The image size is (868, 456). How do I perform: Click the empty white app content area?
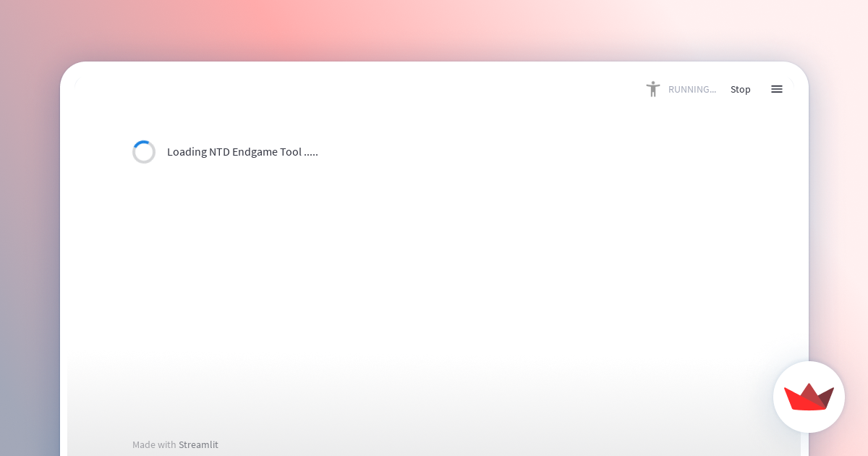[x=434, y=268]
